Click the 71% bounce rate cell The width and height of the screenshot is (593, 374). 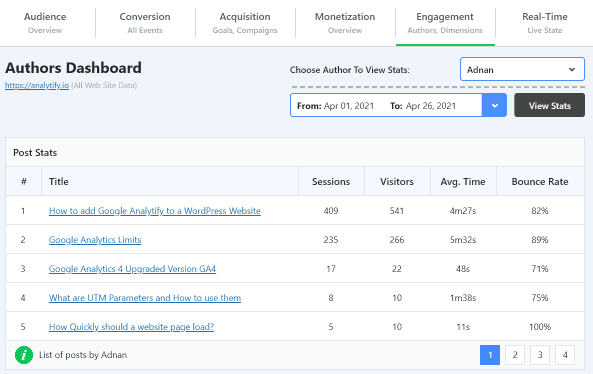click(x=540, y=269)
